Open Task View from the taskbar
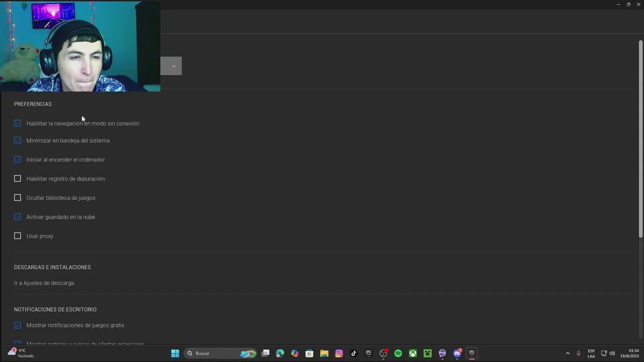This screenshot has width=644, height=362. click(x=265, y=353)
